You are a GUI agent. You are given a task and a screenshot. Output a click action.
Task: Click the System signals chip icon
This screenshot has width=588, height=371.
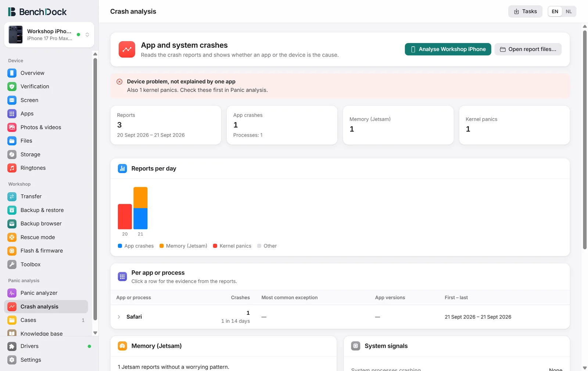click(356, 346)
